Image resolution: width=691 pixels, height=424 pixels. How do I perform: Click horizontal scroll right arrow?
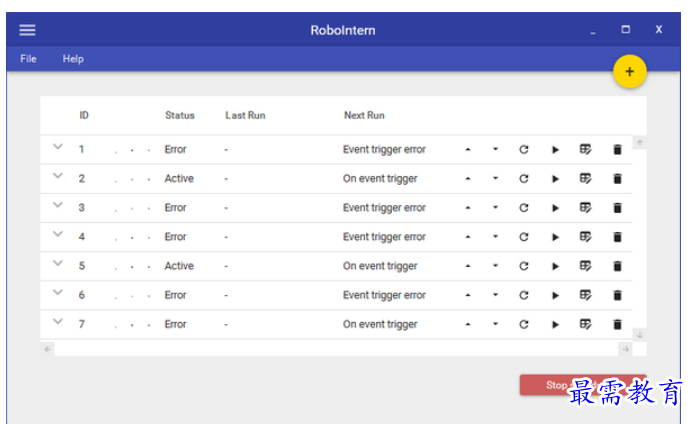coord(625,349)
